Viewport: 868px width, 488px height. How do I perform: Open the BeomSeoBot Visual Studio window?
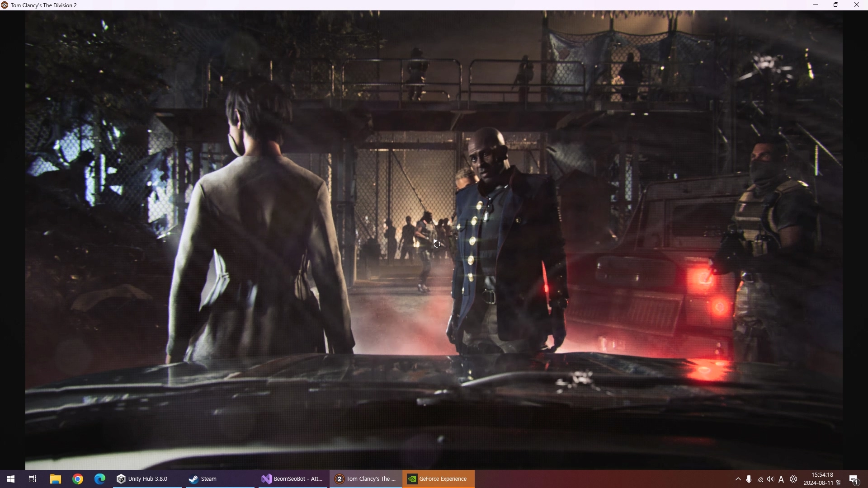pyautogui.click(x=292, y=479)
